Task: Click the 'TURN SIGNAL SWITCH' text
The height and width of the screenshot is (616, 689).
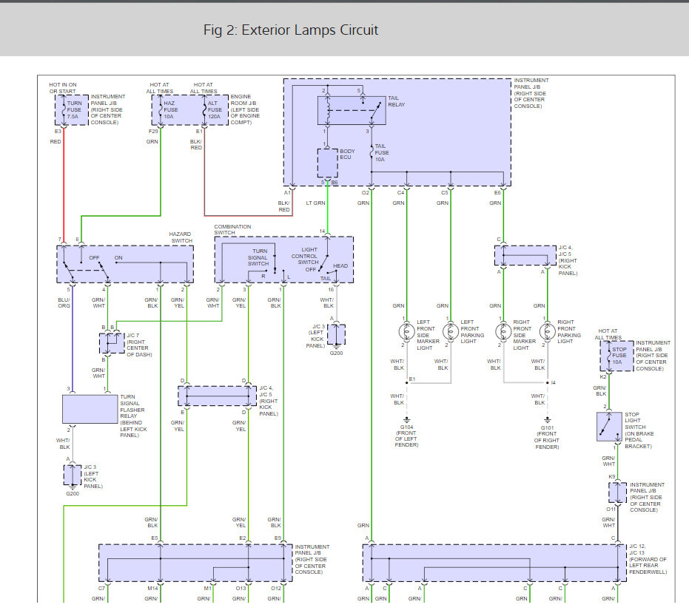Action: [x=258, y=257]
